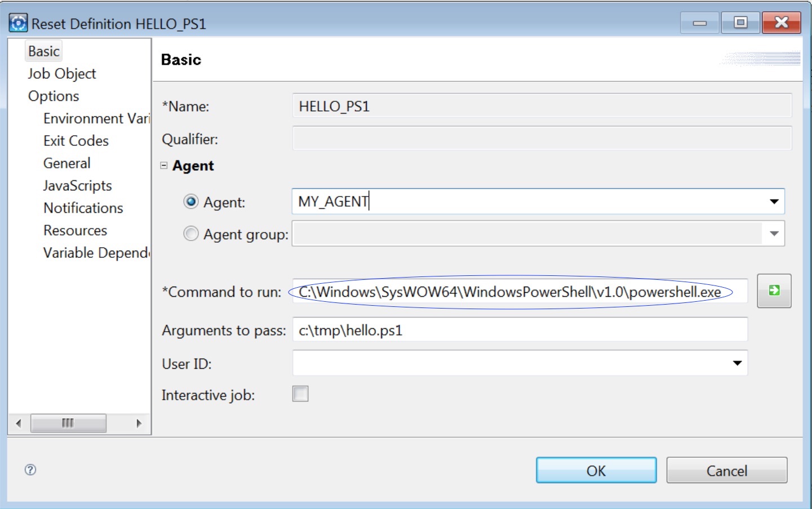This screenshot has width=812, height=509.
Task: Open the Agent dropdown list
Action: [x=774, y=202]
